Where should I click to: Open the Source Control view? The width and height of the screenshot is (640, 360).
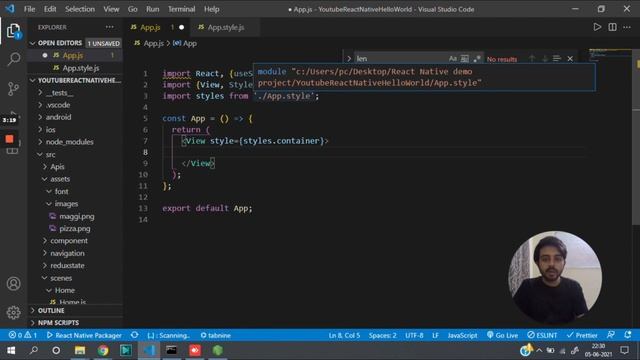(x=13, y=88)
